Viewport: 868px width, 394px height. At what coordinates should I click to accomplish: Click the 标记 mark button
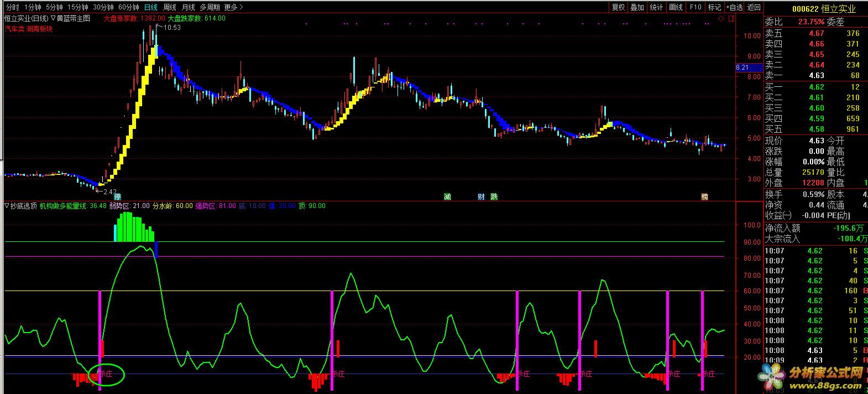pyautogui.click(x=715, y=7)
